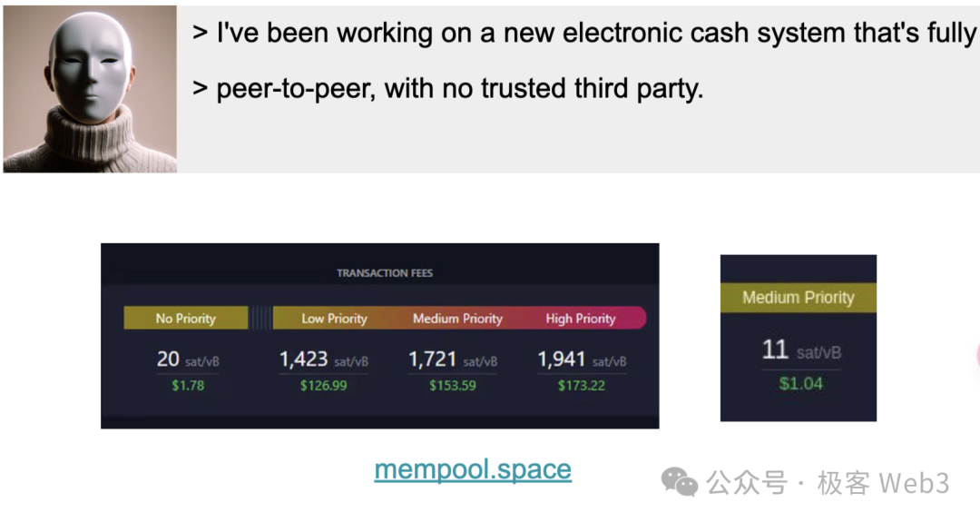Click the 1,721 sat/vB fee rate
The image size is (980, 522).
pyautogui.click(x=453, y=359)
